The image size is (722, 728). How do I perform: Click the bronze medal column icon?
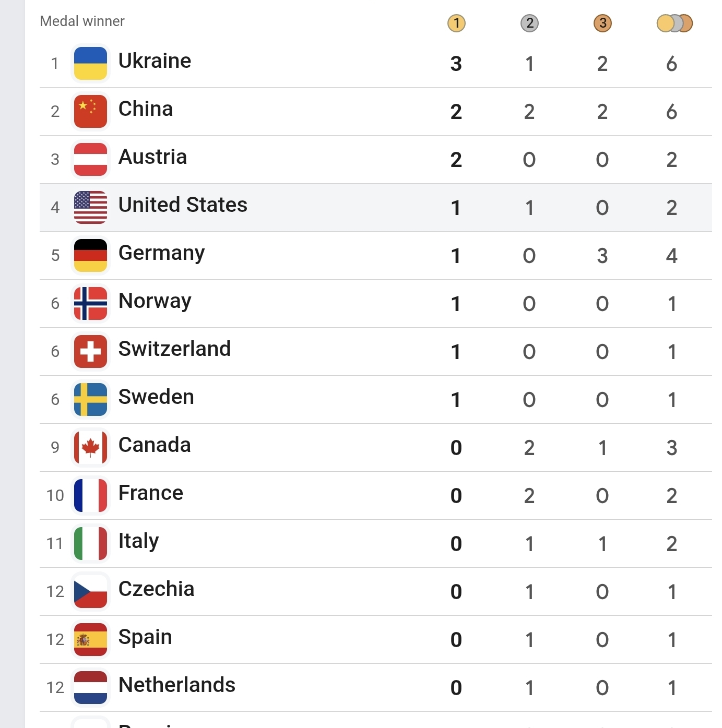pos(602,23)
